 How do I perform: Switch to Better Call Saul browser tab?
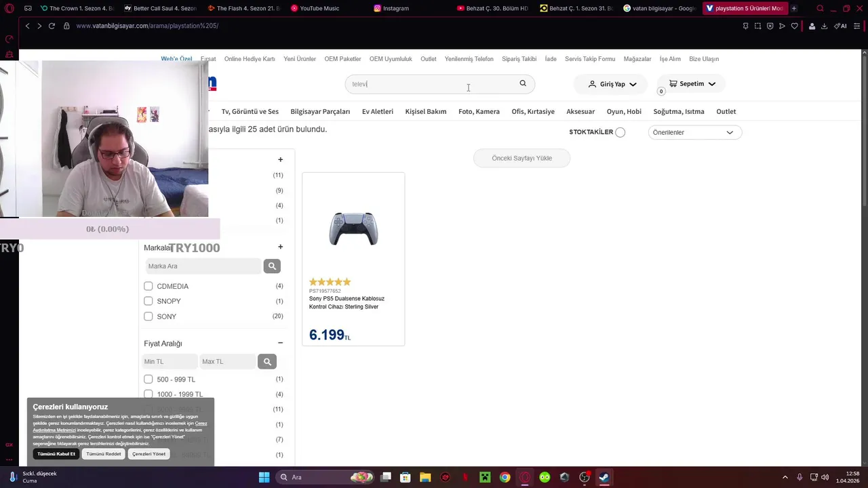(160, 8)
